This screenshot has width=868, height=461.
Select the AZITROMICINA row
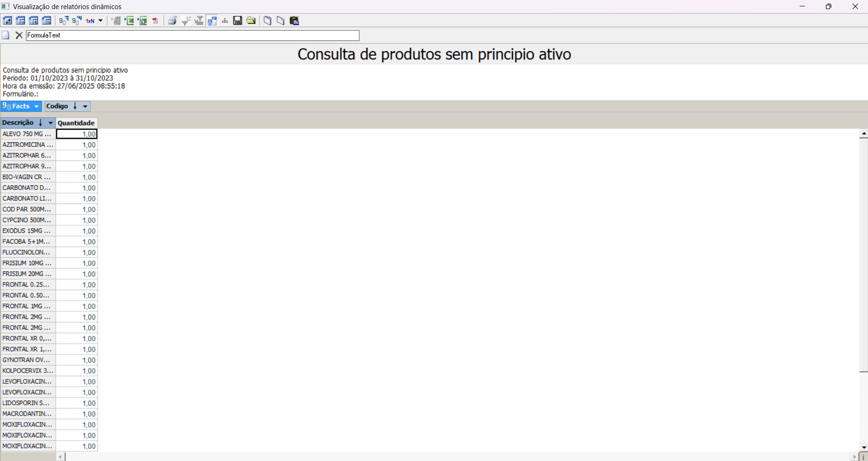28,145
